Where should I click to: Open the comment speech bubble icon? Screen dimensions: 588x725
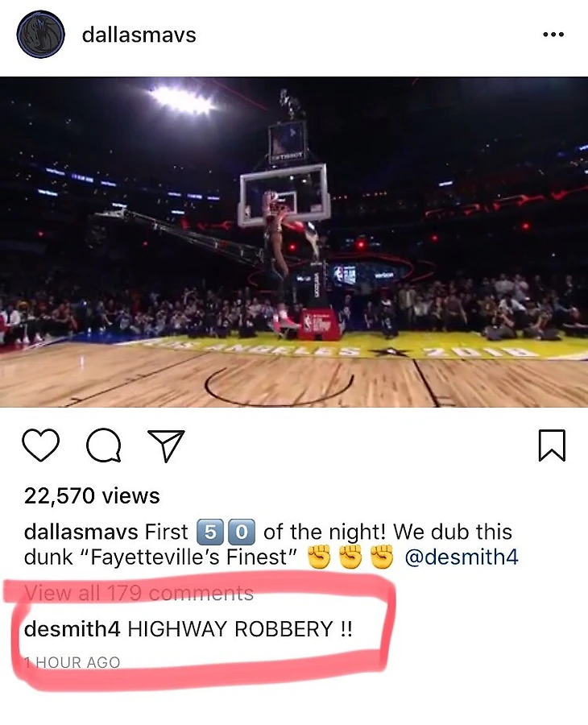coord(104,445)
